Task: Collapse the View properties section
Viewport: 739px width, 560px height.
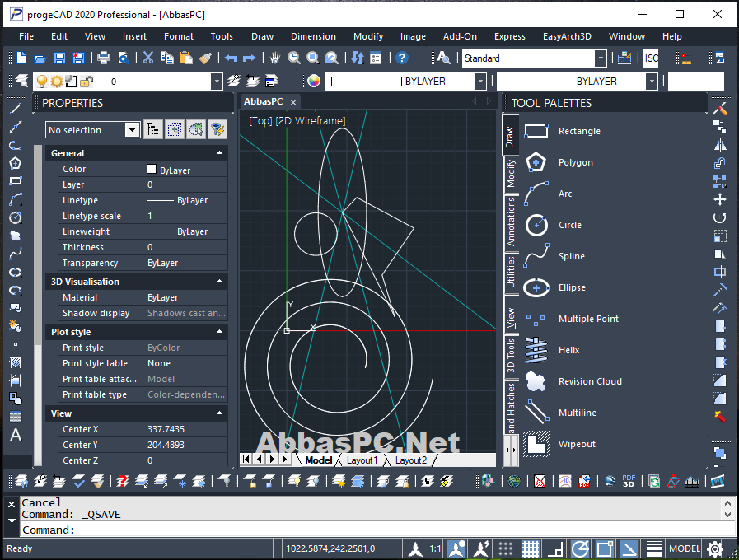Action: (x=220, y=413)
